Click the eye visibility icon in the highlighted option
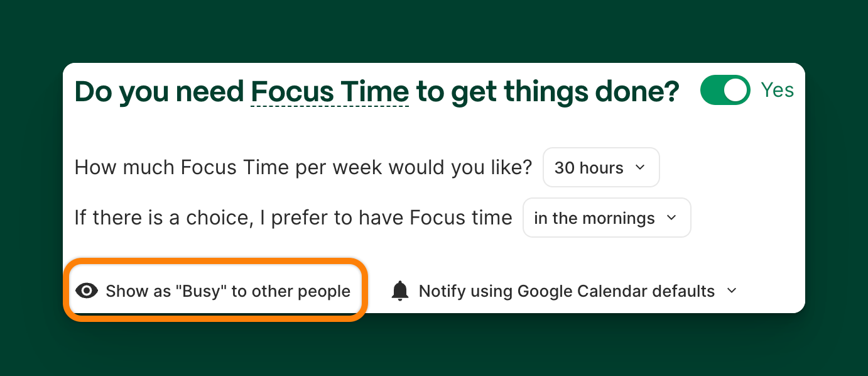 click(x=87, y=291)
